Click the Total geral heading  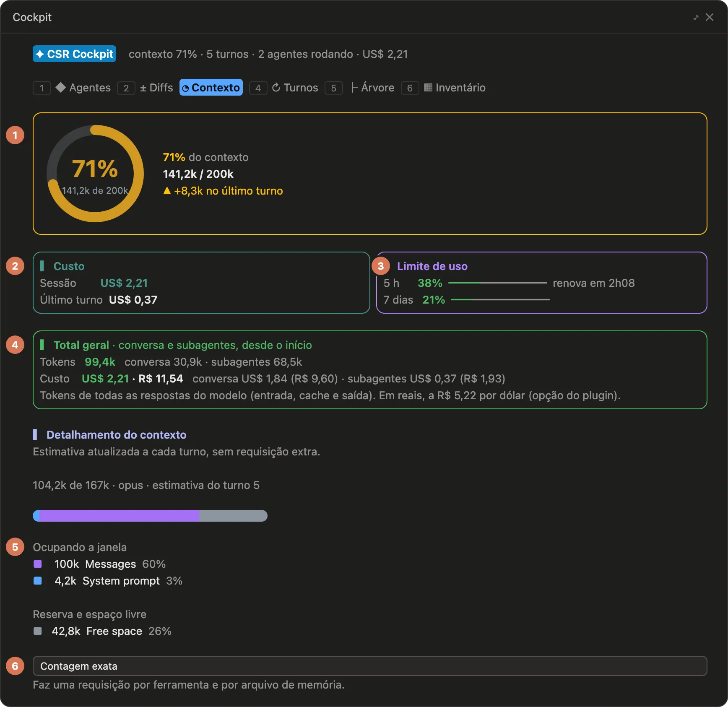[x=81, y=345]
